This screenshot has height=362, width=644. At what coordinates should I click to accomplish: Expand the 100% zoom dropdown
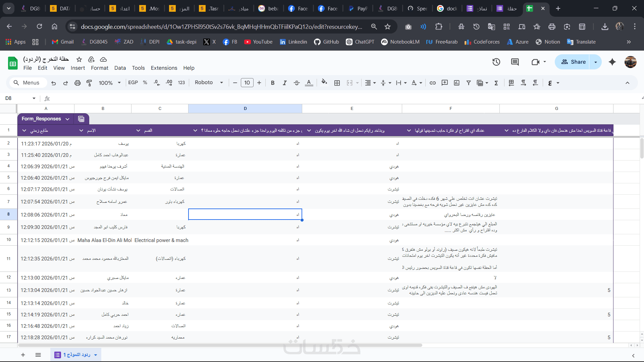110,83
